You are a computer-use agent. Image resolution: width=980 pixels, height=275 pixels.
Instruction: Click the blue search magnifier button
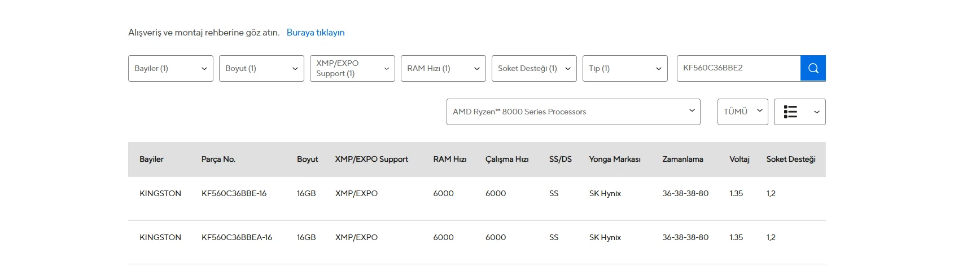click(813, 68)
